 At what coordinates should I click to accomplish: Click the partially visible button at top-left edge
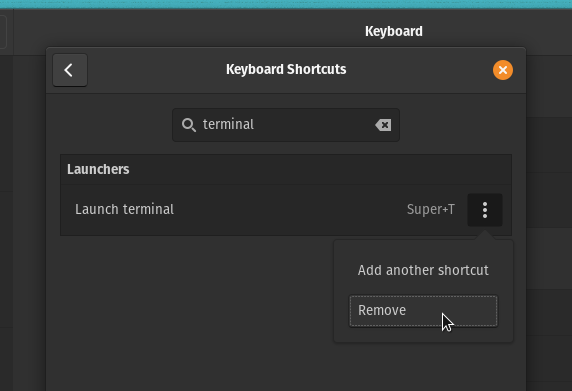[x=3, y=32]
